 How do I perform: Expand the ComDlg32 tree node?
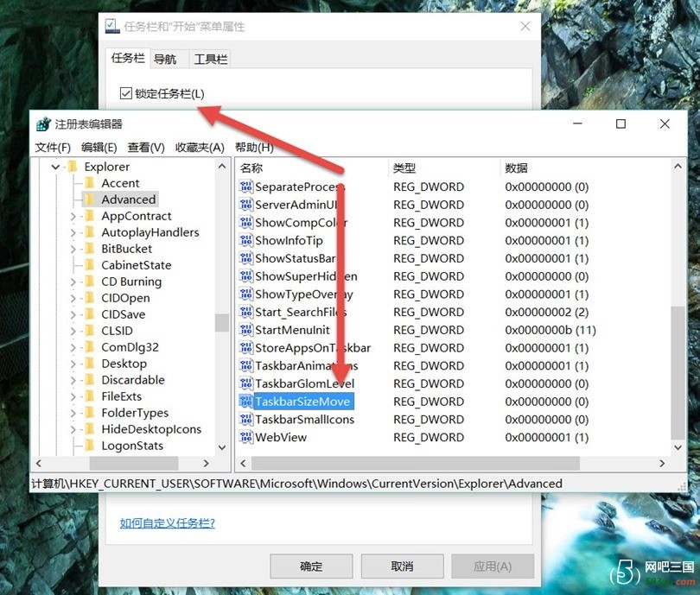click(73, 347)
